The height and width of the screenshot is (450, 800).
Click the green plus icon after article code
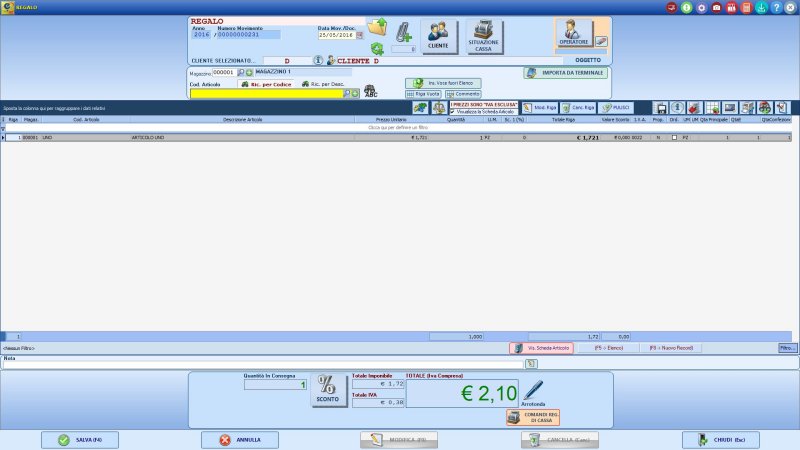click(x=355, y=93)
